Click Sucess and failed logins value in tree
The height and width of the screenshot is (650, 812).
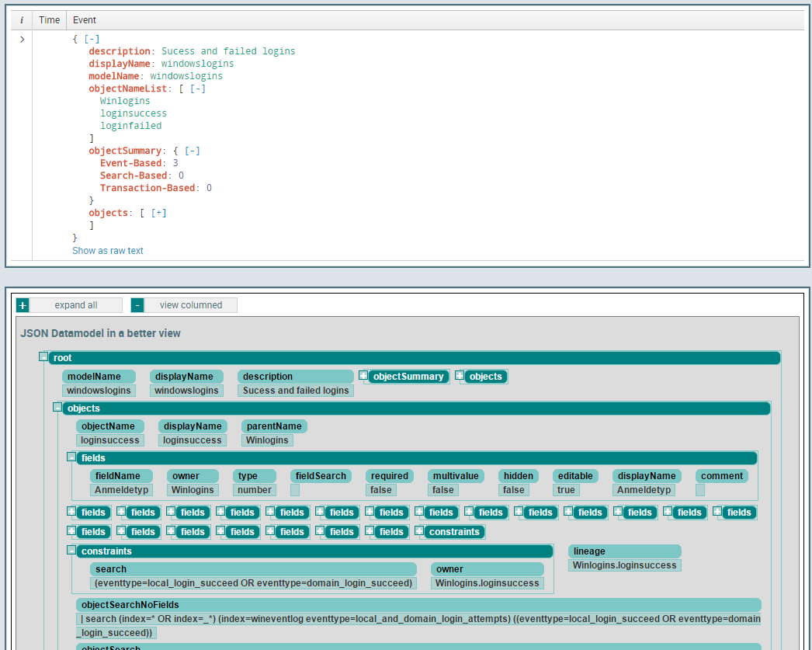pos(296,391)
